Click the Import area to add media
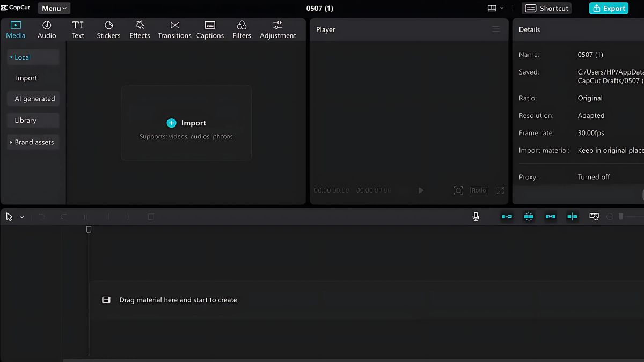The width and height of the screenshot is (644, 362). point(186,123)
